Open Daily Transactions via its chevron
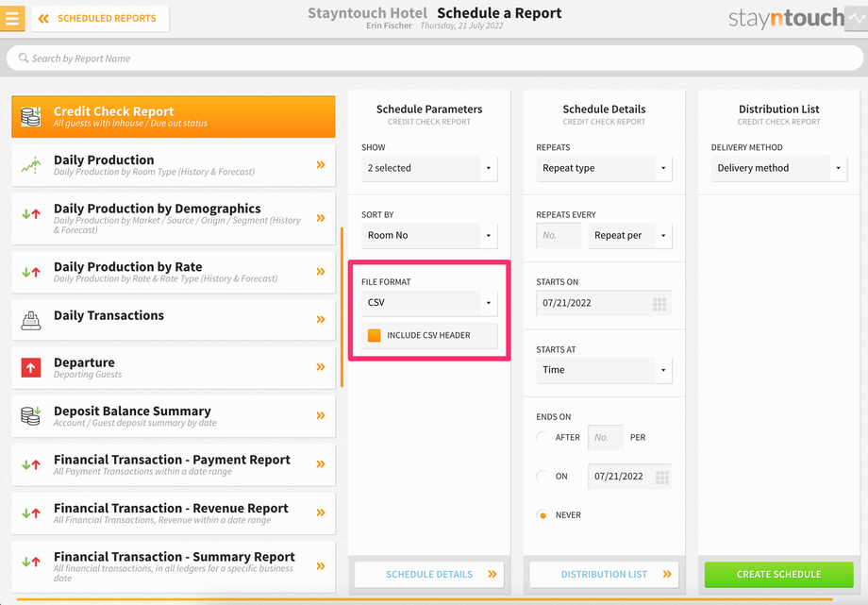The height and width of the screenshot is (605, 868). pos(321,319)
